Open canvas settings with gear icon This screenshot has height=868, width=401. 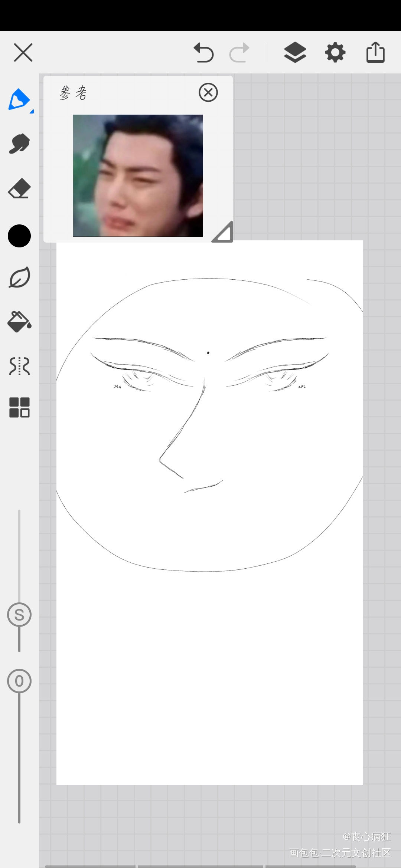pos(335,53)
